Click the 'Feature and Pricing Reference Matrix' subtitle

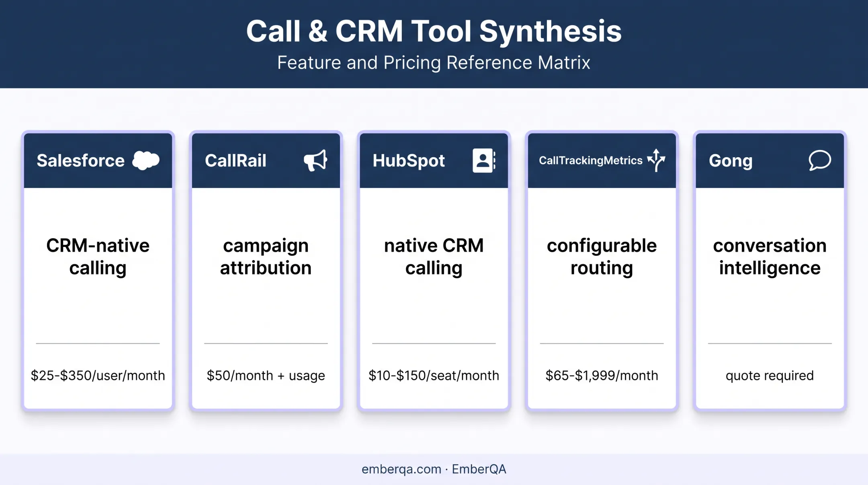pos(434,62)
